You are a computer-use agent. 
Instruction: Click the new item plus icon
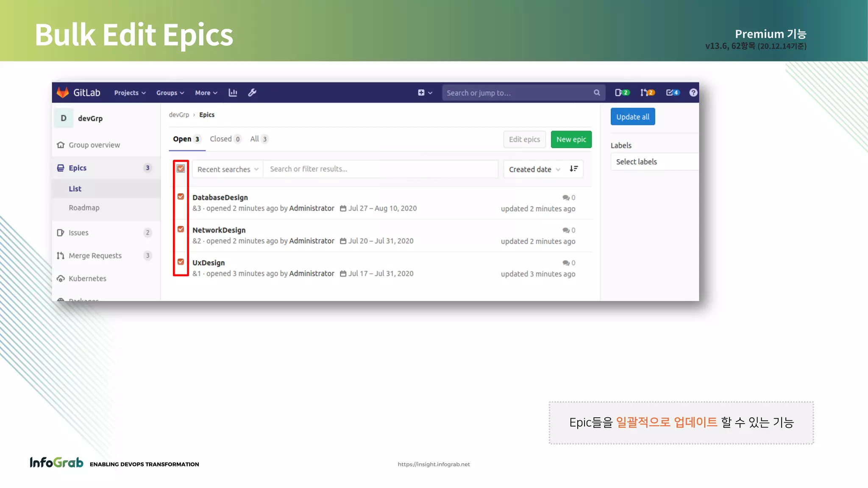[421, 93]
